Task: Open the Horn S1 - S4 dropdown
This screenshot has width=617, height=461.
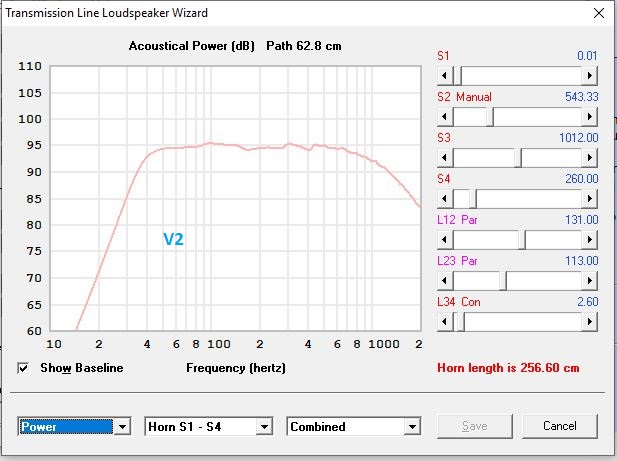Action: (x=264, y=427)
